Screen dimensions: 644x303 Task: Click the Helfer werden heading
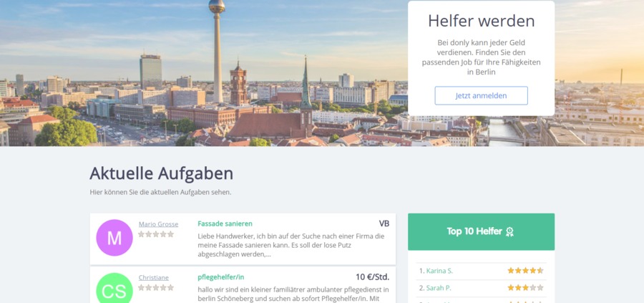click(482, 21)
